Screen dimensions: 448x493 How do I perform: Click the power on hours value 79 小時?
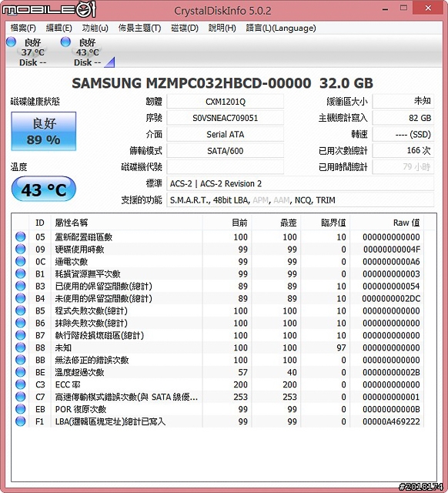[403, 167]
